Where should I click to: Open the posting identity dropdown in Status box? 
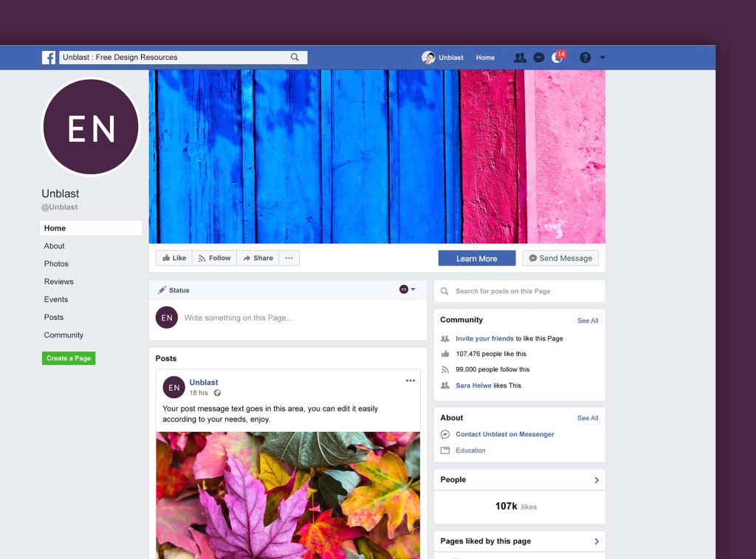pyautogui.click(x=408, y=289)
